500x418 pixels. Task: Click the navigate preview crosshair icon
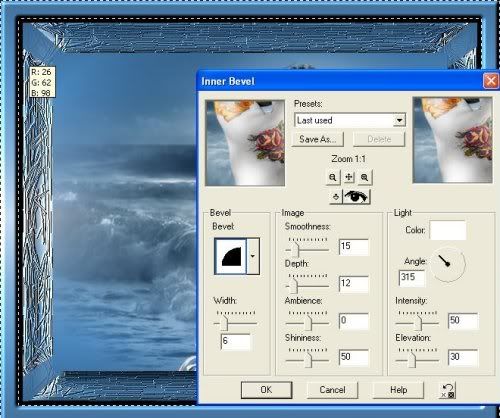(x=349, y=177)
